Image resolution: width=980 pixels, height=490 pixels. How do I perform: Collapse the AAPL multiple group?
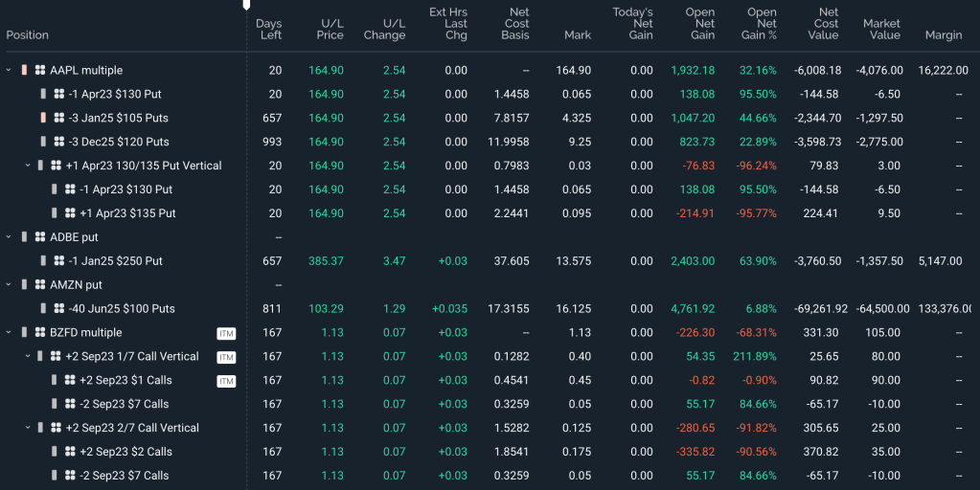point(9,70)
